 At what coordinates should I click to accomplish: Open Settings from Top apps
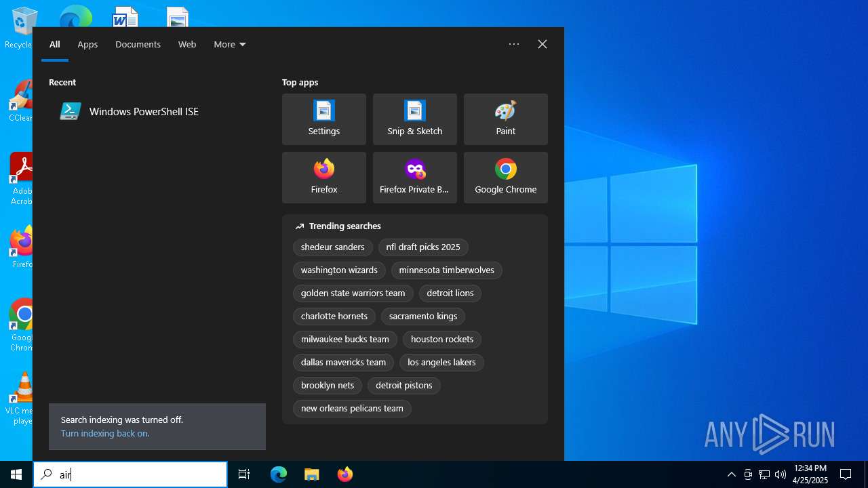pyautogui.click(x=324, y=119)
